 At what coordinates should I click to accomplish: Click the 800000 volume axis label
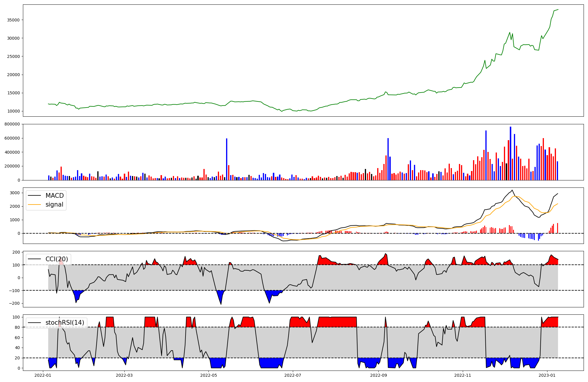click(x=12, y=124)
